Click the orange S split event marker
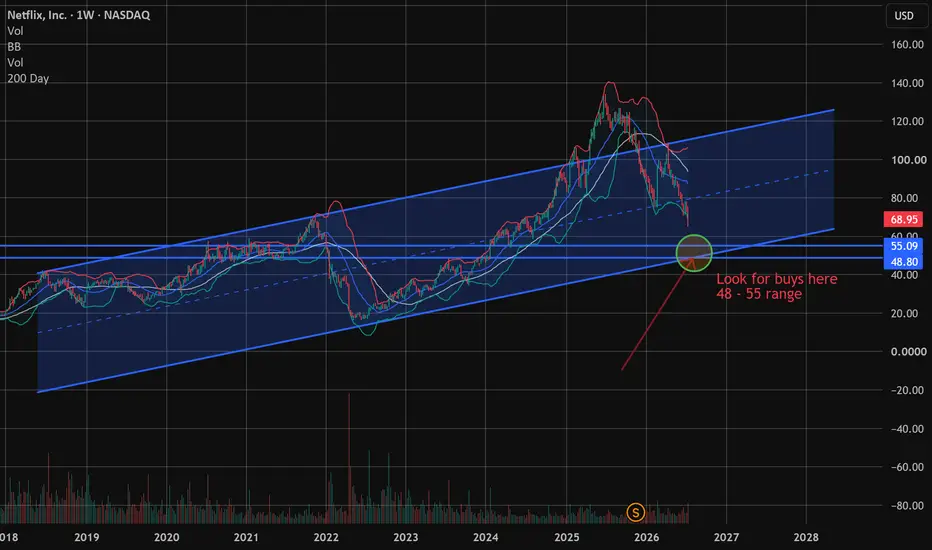 click(635, 512)
